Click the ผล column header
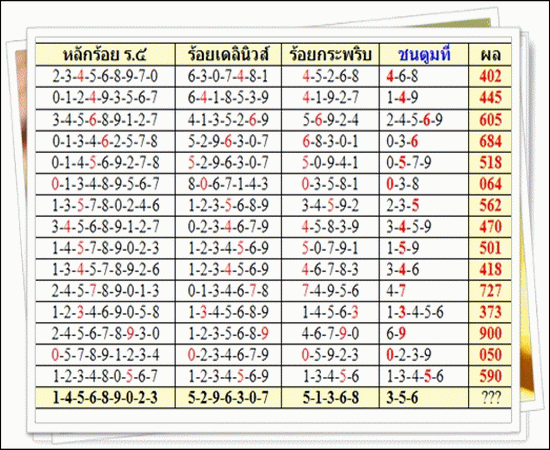The image size is (550, 450). click(490, 54)
